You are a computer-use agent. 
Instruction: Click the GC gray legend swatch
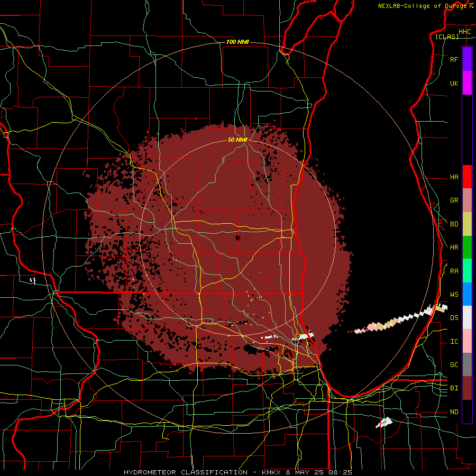coord(467,364)
